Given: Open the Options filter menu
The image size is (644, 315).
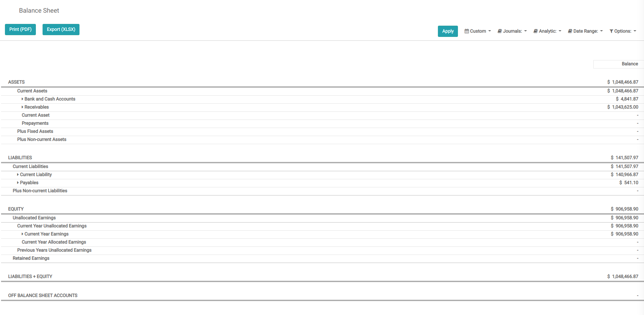Looking at the screenshot, I should (624, 31).
